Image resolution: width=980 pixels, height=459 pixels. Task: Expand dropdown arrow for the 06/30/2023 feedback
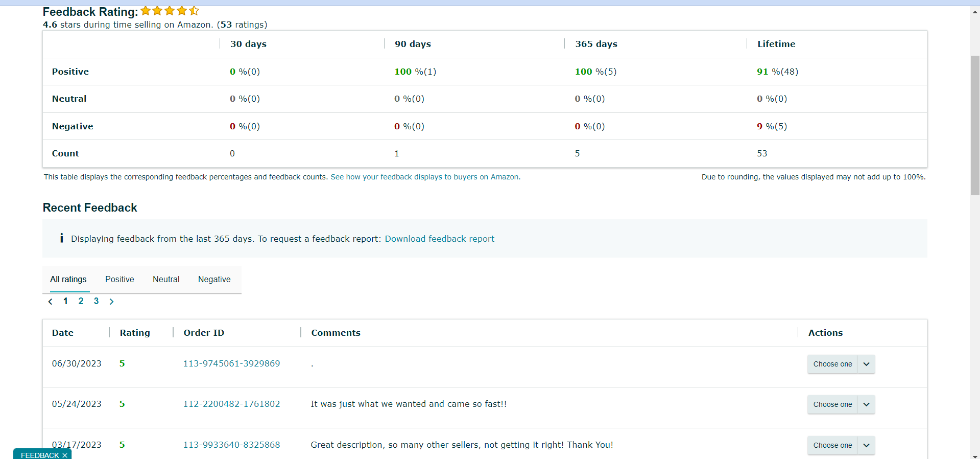[866, 364]
